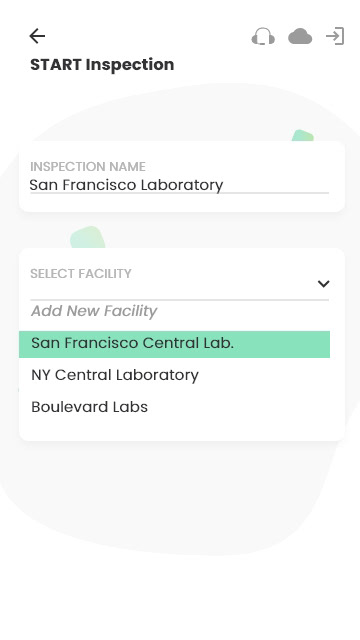
Task: Pick NY Central Laboratory from list
Action: (x=115, y=375)
